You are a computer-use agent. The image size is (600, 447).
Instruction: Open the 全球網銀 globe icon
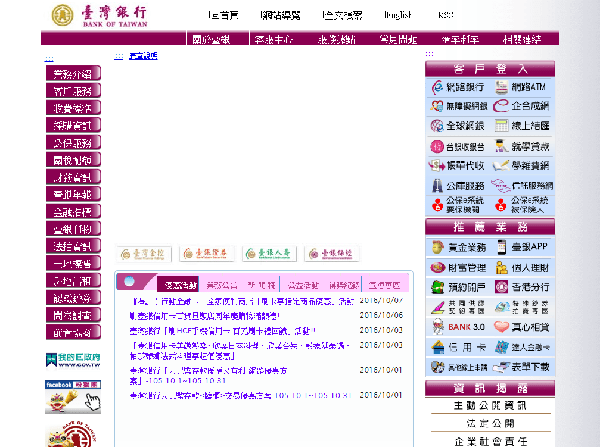pos(437,126)
